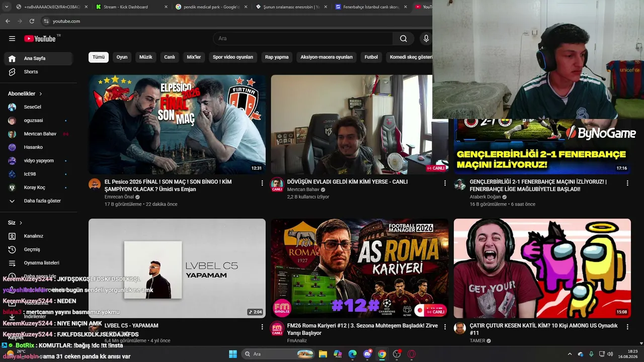
Task: Select the Müzik filter chip
Action: [145, 57]
